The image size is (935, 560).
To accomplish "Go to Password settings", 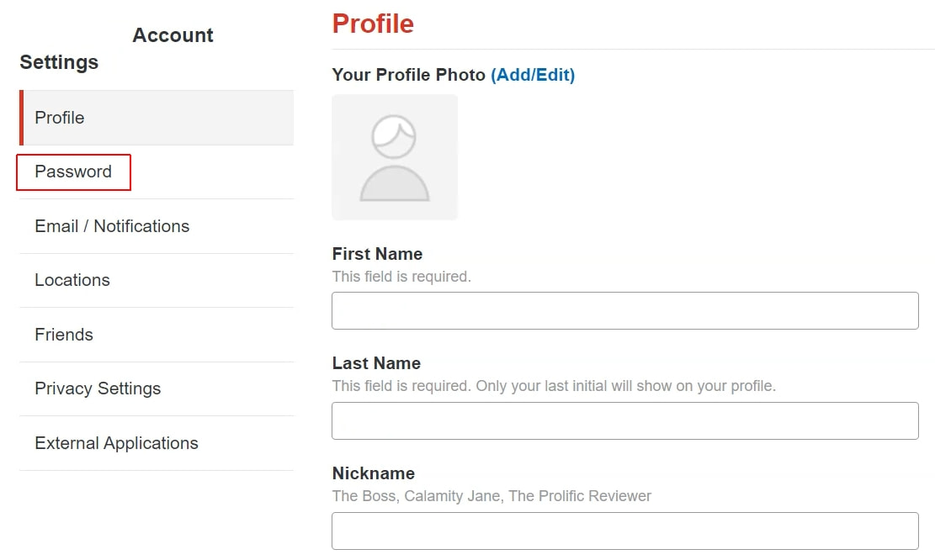I will [x=73, y=172].
